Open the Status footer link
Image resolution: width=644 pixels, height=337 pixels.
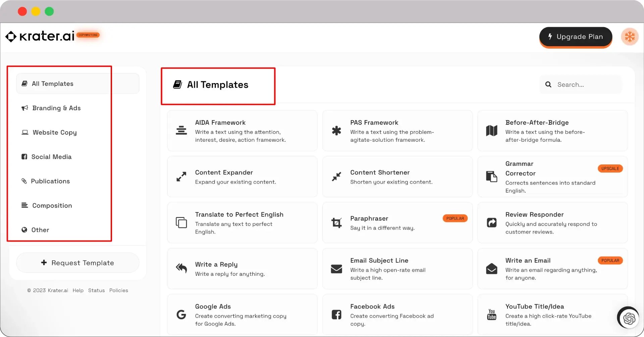96,290
